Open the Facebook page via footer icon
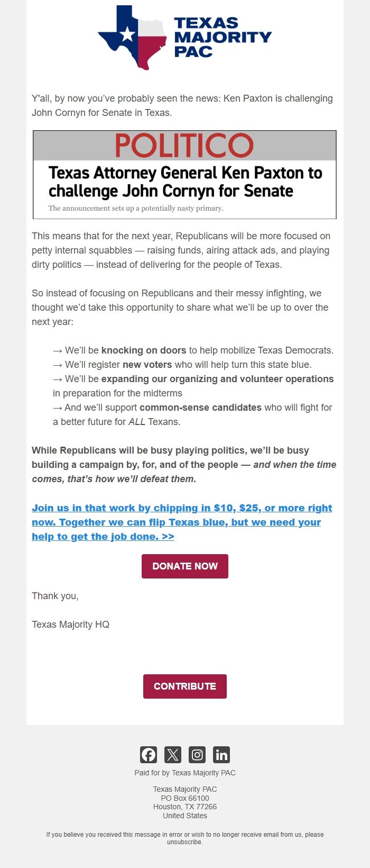 [x=149, y=754]
